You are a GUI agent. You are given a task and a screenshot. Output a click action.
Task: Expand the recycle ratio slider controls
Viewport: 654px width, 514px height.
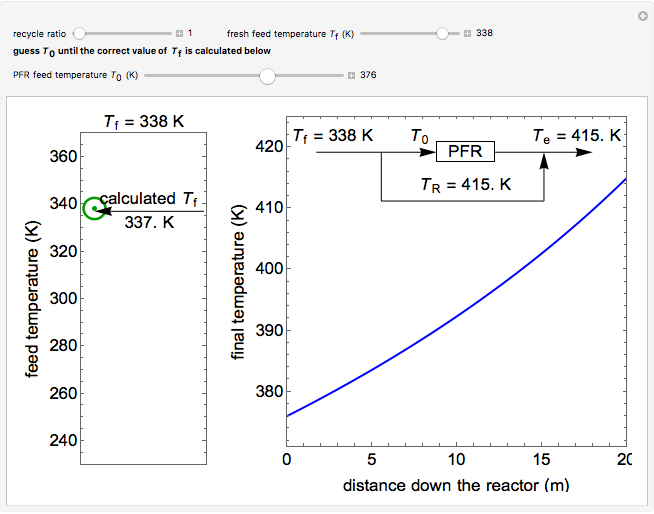[179, 33]
